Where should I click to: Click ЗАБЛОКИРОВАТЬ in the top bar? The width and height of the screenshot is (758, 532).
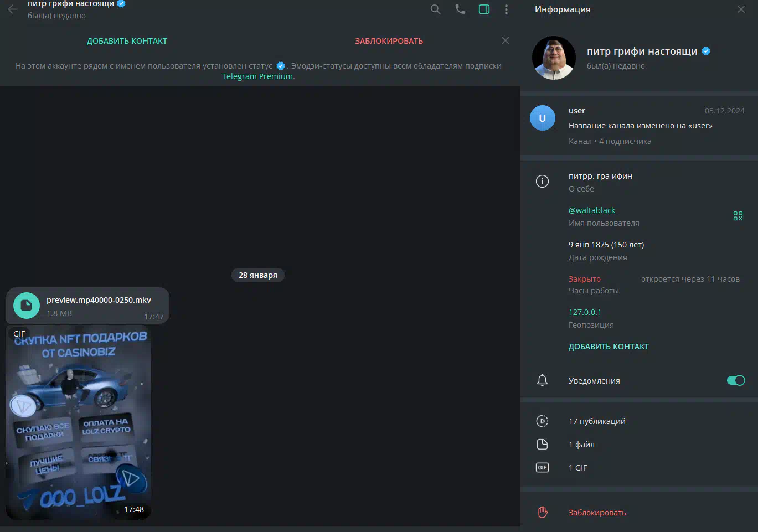[x=389, y=41]
